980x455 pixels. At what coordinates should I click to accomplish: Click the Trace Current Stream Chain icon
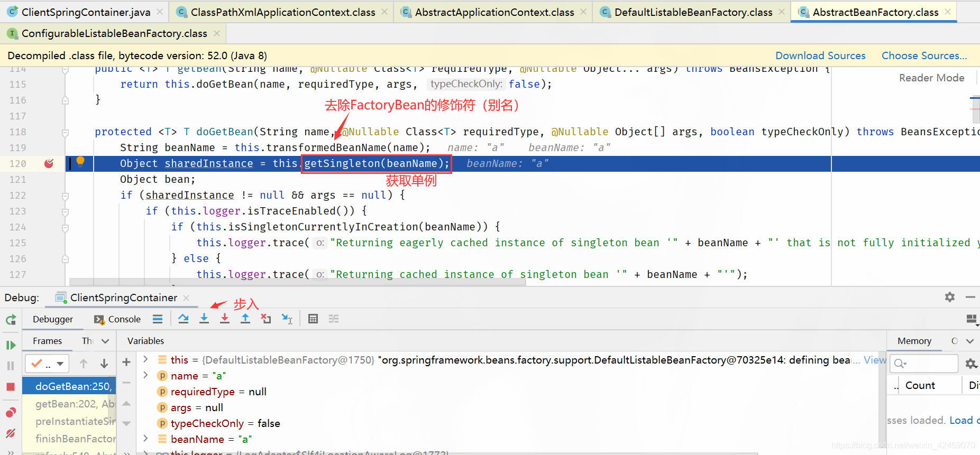point(334,319)
